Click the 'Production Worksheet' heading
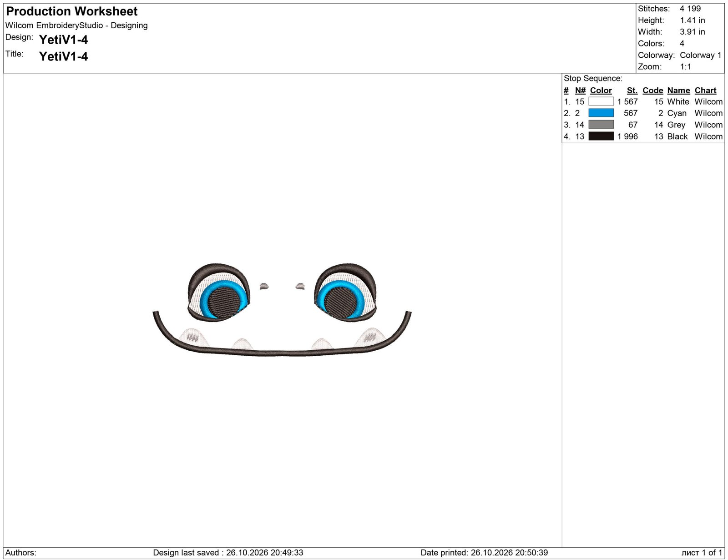The image size is (728, 560). coord(72,11)
